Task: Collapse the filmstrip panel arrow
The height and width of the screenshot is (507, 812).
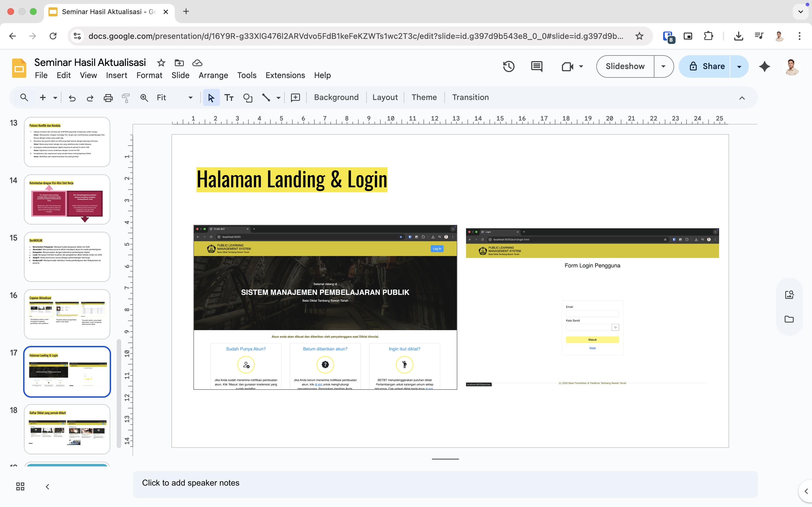Action: 47,486
